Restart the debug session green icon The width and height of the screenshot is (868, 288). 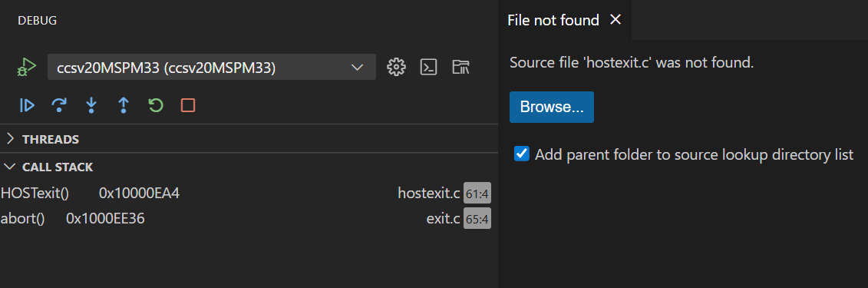click(156, 105)
